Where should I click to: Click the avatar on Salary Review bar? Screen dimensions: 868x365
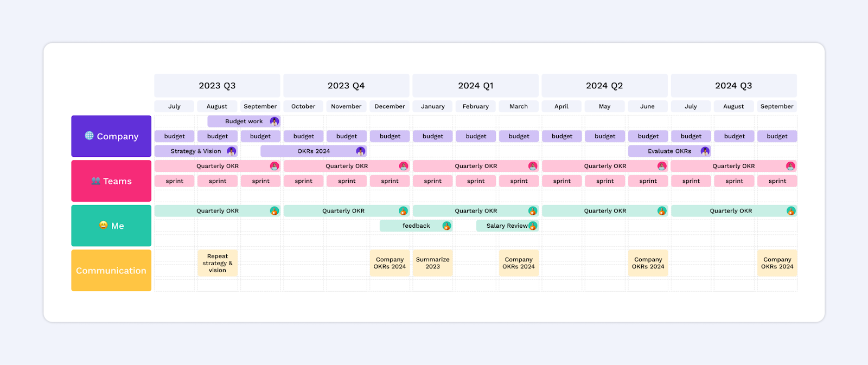coord(533,226)
